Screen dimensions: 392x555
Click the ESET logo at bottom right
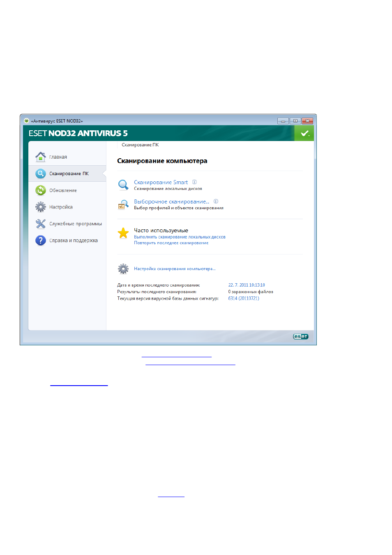click(x=300, y=336)
